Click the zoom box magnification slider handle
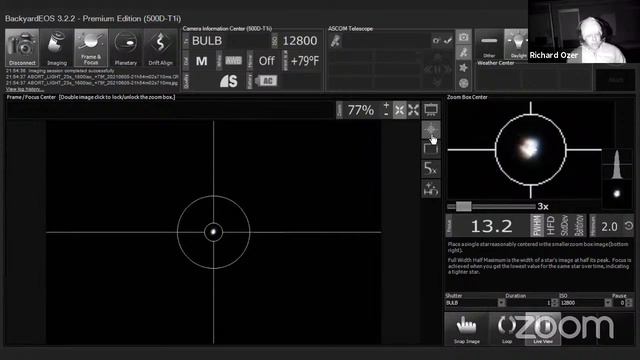 coord(463,206)
